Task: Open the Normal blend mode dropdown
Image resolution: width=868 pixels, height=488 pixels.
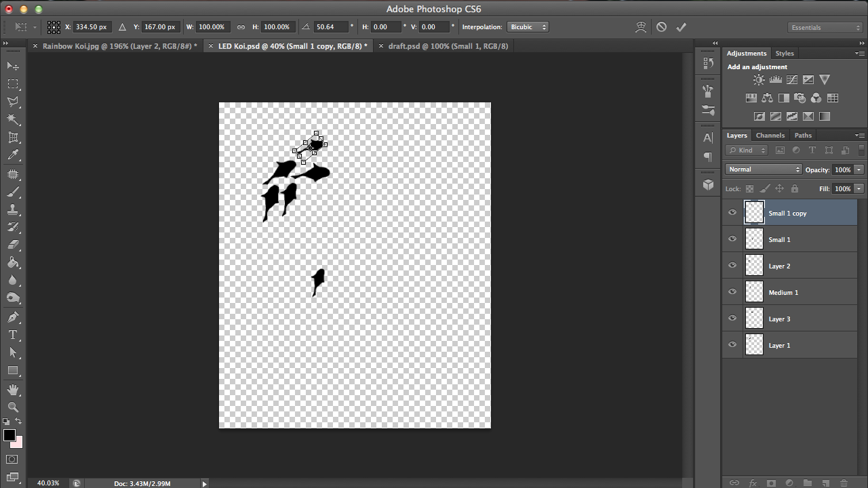Action: coord(763,169)
